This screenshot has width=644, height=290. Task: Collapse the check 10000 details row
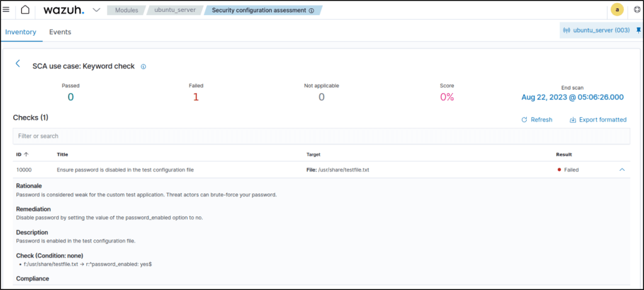tap(622, 170)
